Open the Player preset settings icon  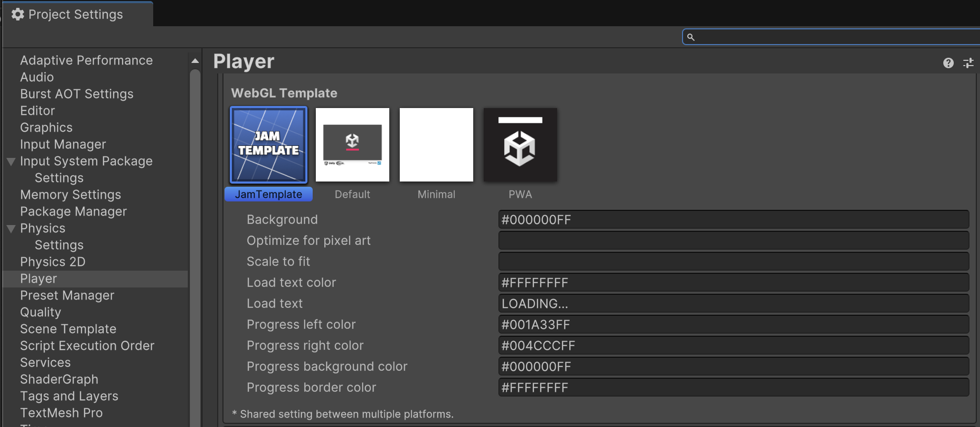(x=968, y=63)
